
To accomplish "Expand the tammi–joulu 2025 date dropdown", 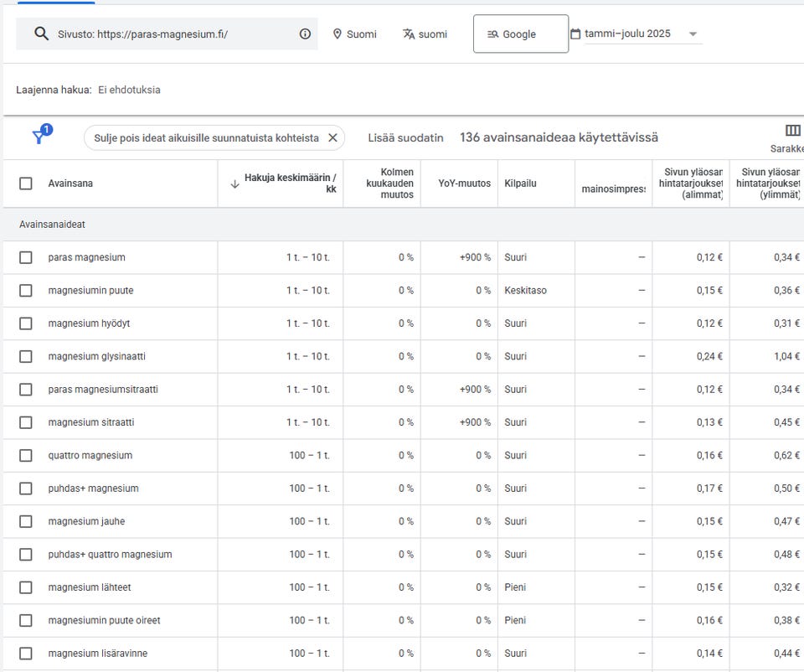I will pos(693,34).
